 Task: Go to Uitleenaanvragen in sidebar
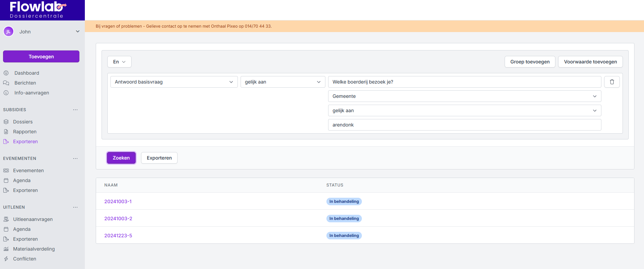tap(33, 219)
